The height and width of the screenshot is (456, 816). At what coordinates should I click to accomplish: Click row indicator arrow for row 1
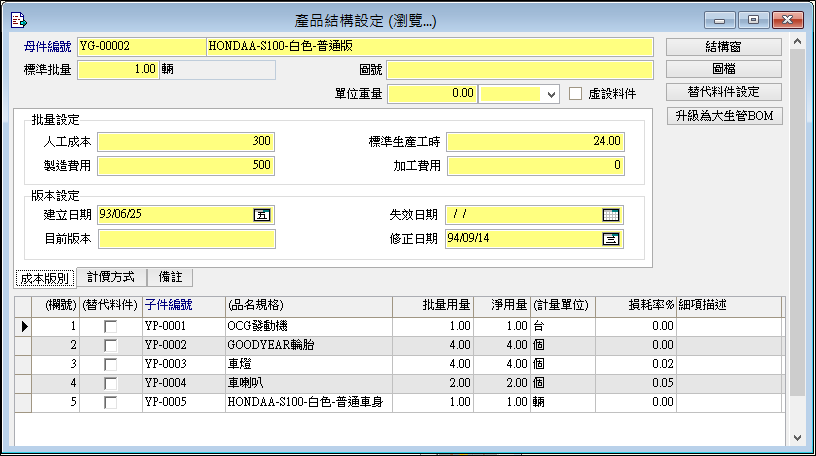tap(24, 326)
